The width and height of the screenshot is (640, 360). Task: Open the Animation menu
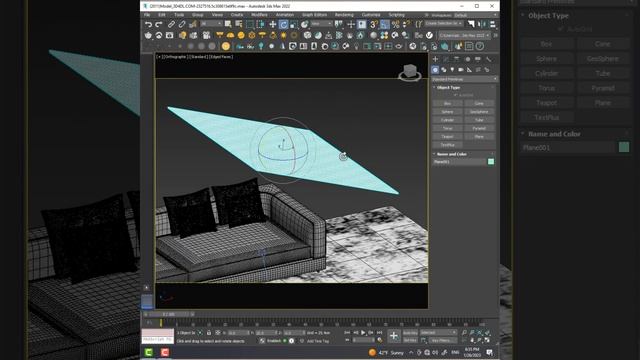[285, 15]
